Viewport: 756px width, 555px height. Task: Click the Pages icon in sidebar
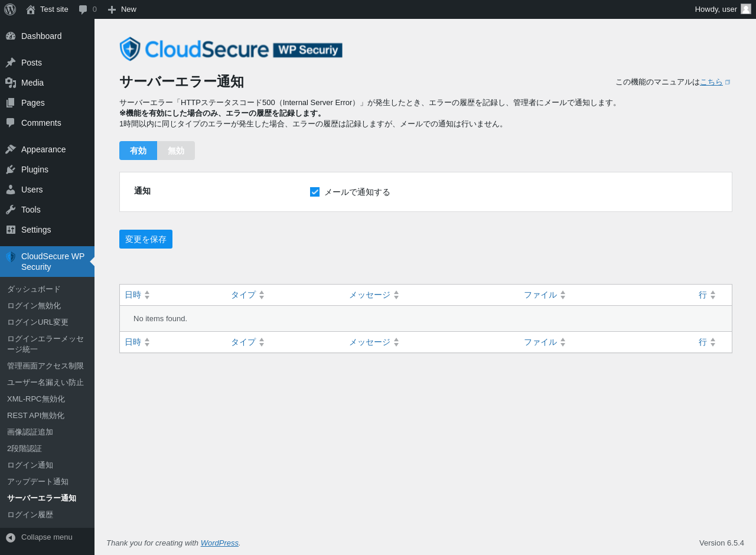(11, 103)
